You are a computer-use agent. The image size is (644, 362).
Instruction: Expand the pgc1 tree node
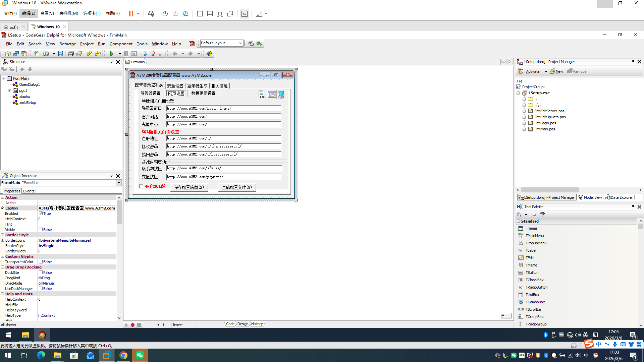[10, 91]
